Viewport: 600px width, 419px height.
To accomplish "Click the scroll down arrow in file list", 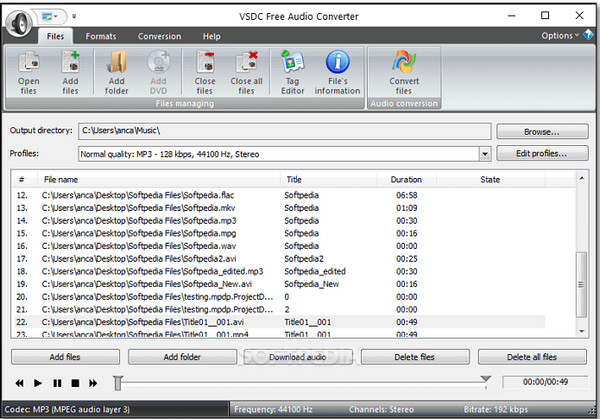I will [582, 331].
